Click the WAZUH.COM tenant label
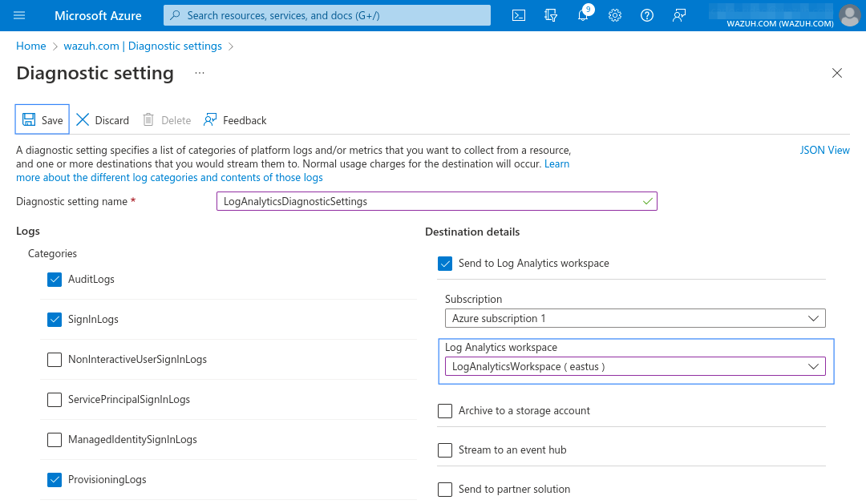The image size is (866, 504). point(780,23)
